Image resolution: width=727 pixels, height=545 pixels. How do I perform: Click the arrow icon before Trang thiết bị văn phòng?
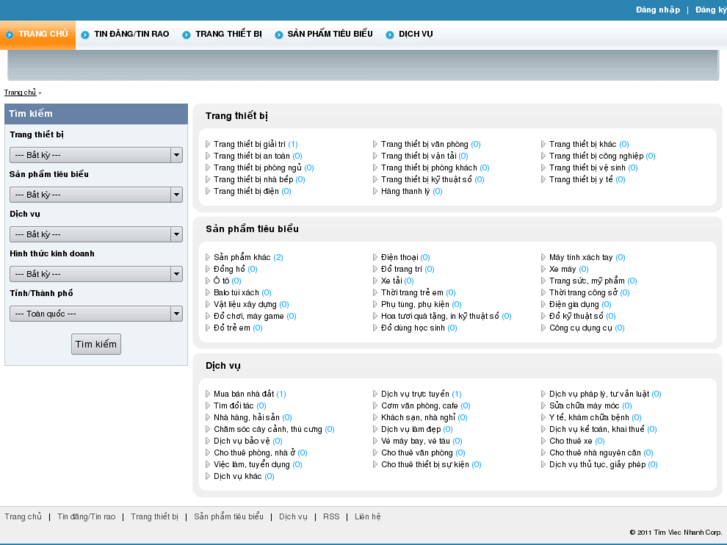point(375,144)
